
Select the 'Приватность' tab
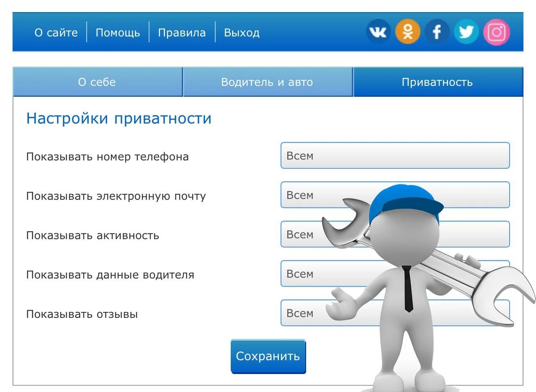437,82
